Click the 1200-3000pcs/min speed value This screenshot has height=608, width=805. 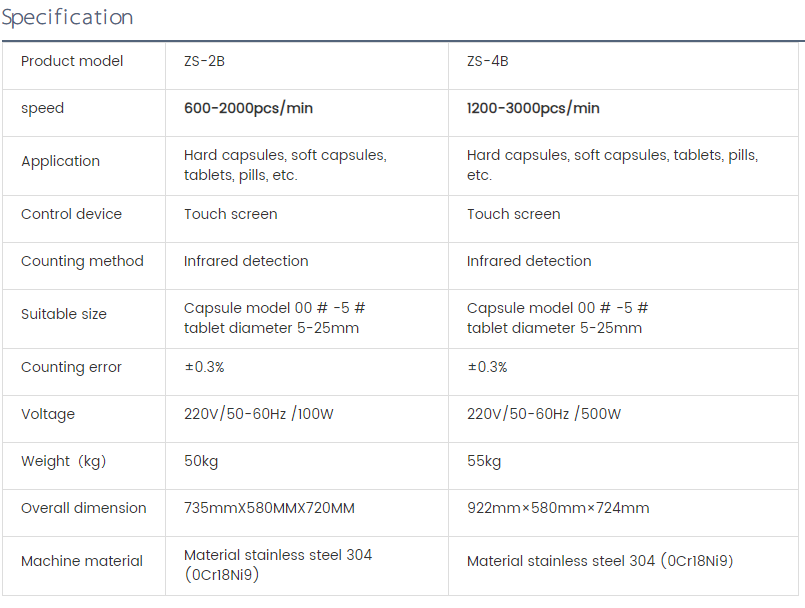[533, 108]
